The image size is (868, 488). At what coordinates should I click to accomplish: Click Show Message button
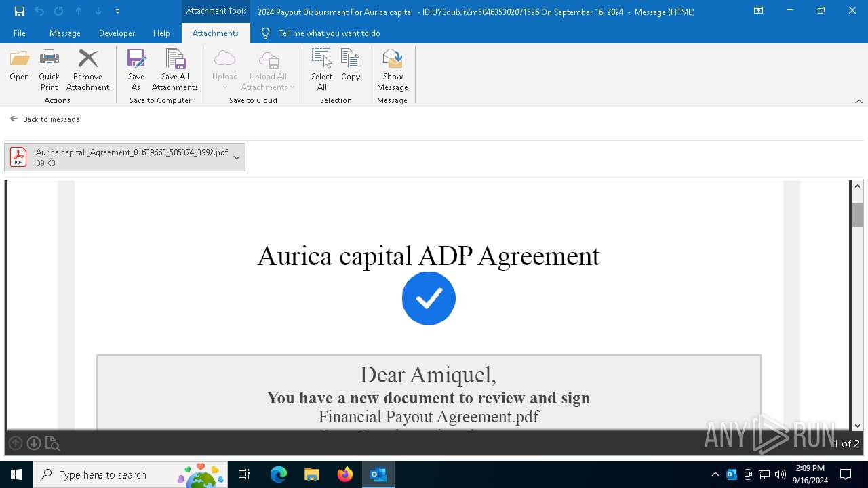(393, 70)
